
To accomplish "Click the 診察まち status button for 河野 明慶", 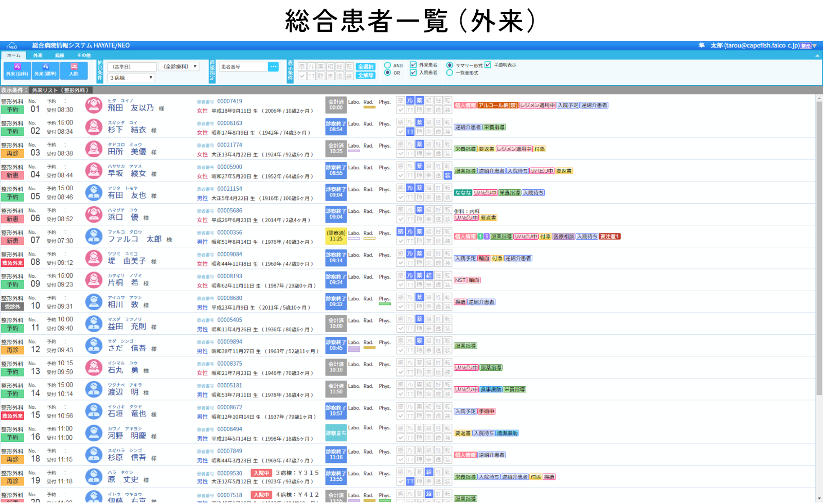I will click(x=336, y=433).
